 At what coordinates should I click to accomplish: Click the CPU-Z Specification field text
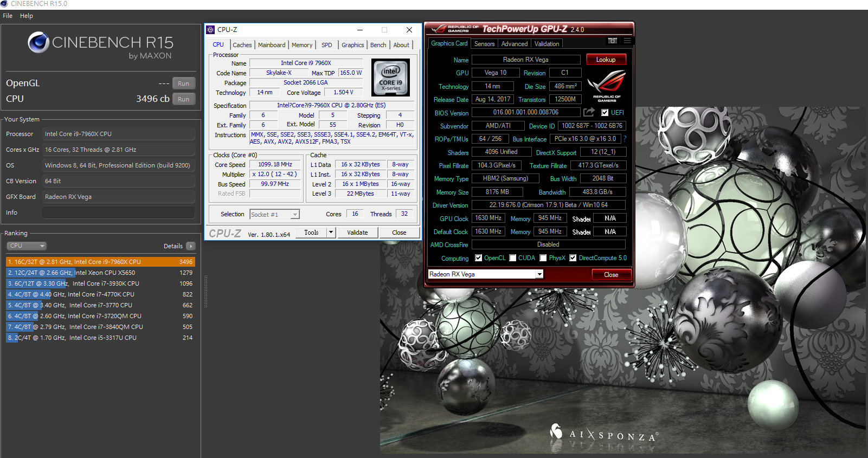(331, 105)
